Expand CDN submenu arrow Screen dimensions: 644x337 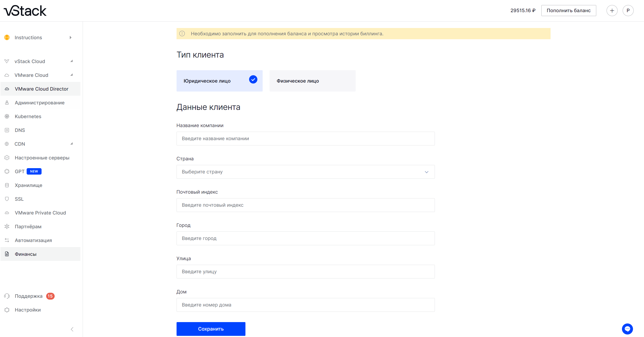[71, 143]
